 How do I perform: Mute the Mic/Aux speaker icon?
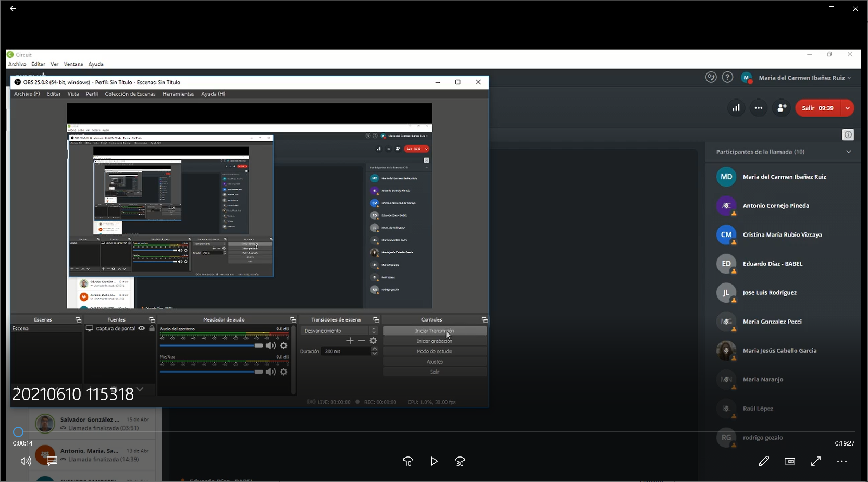270,372
